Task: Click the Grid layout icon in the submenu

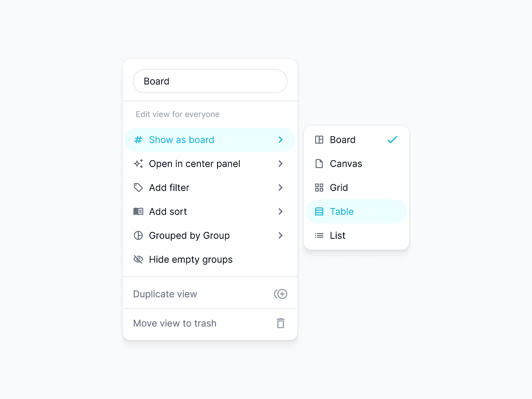Action: [x=319, y=187]
